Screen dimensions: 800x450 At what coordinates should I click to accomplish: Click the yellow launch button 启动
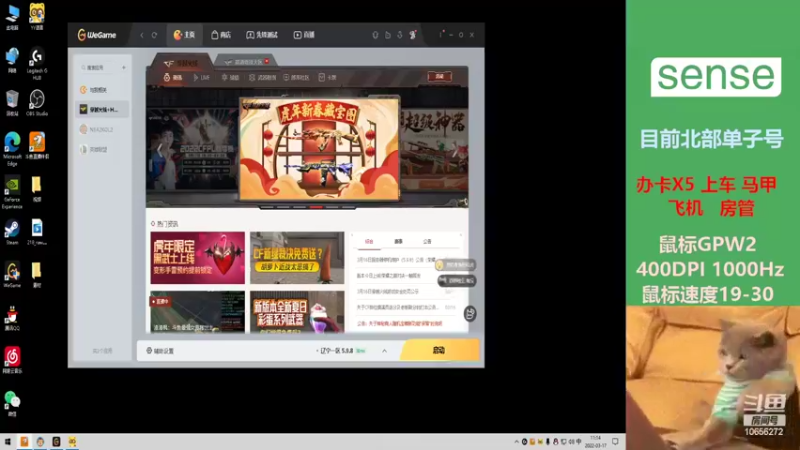pos(439,351)
